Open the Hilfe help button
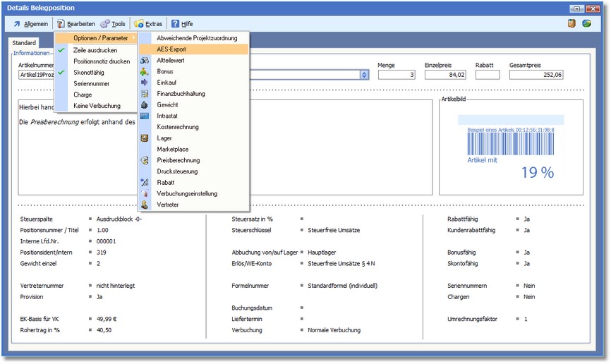611x364 pixels. pos(182,24)
